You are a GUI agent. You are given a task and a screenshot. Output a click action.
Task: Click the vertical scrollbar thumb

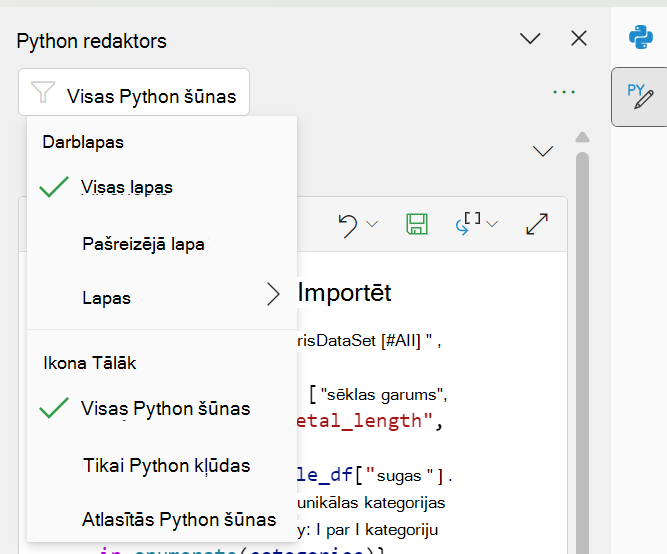pyautogui.click(x=582, y=353)
